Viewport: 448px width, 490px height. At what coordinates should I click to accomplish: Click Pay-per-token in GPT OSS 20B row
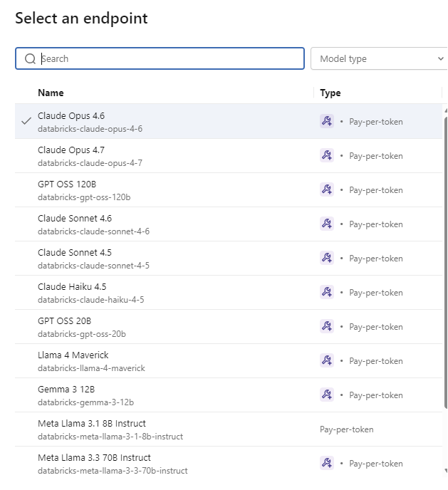point(376,327)
